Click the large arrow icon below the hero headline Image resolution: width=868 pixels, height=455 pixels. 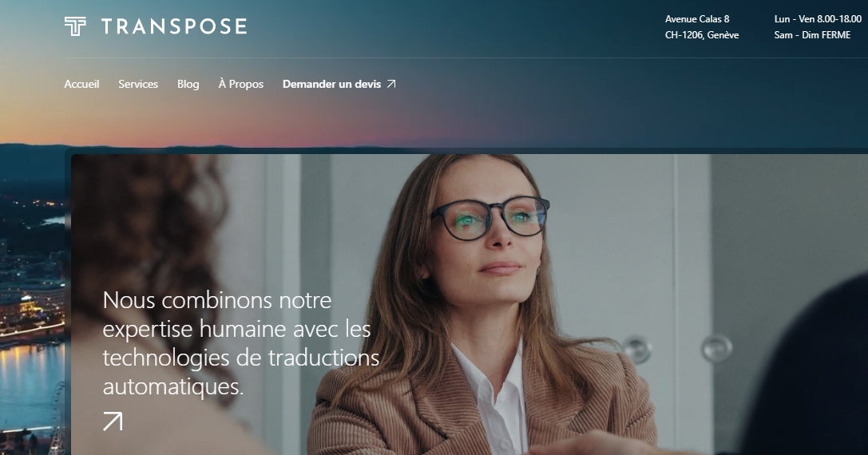(x=113, y=421)
